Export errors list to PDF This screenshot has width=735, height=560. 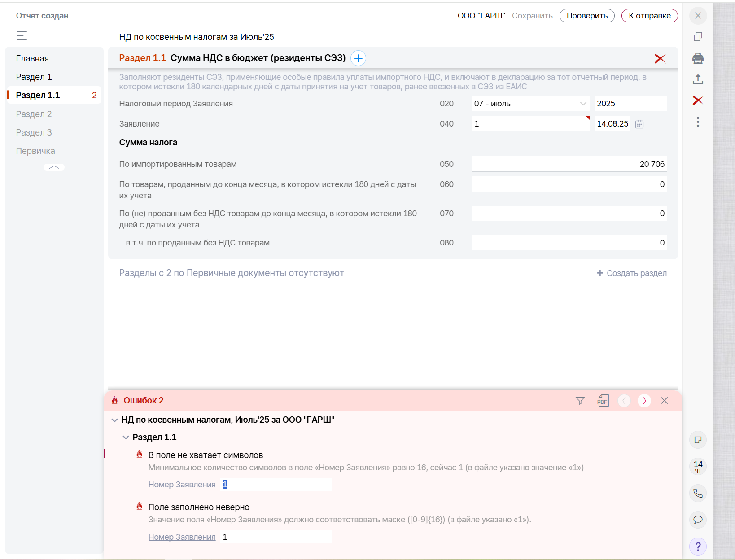click(603, 400)
